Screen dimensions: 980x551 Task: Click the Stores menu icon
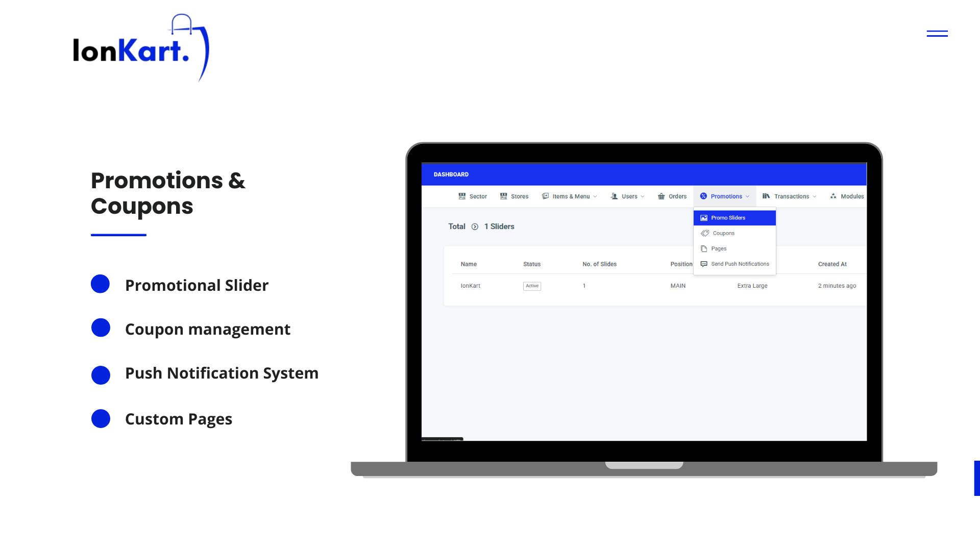pyautogui.click(x=504, y=196)
